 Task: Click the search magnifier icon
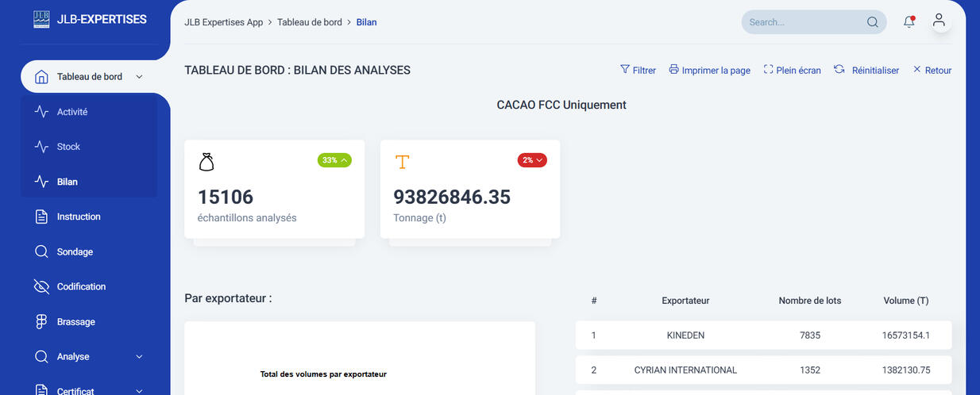tap(872, 22)
